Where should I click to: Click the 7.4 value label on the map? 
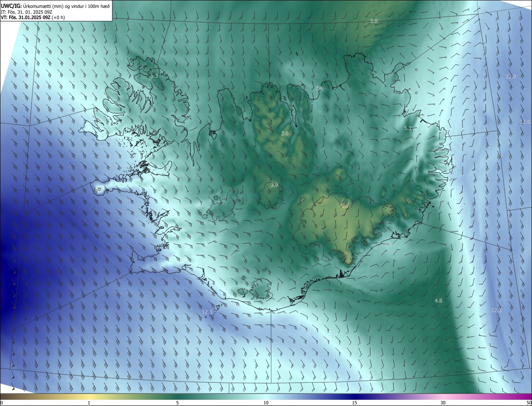(x=319, y=89)
